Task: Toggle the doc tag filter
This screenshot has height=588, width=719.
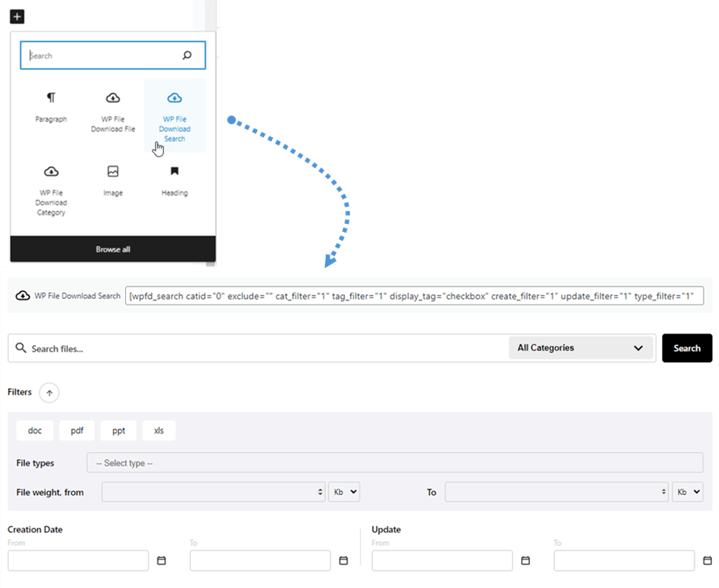Action: click(35, 430)
